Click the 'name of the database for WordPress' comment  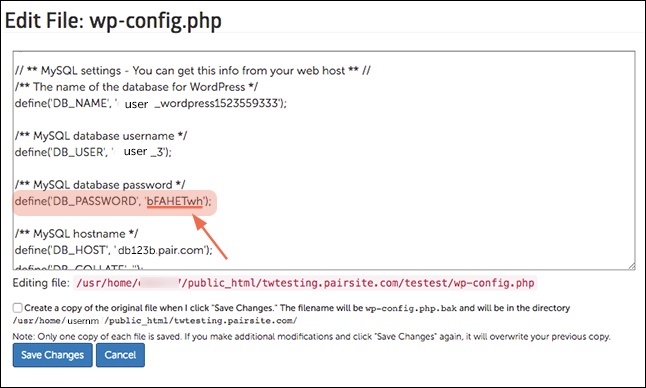pyautogui.click(x=136, y=87)
